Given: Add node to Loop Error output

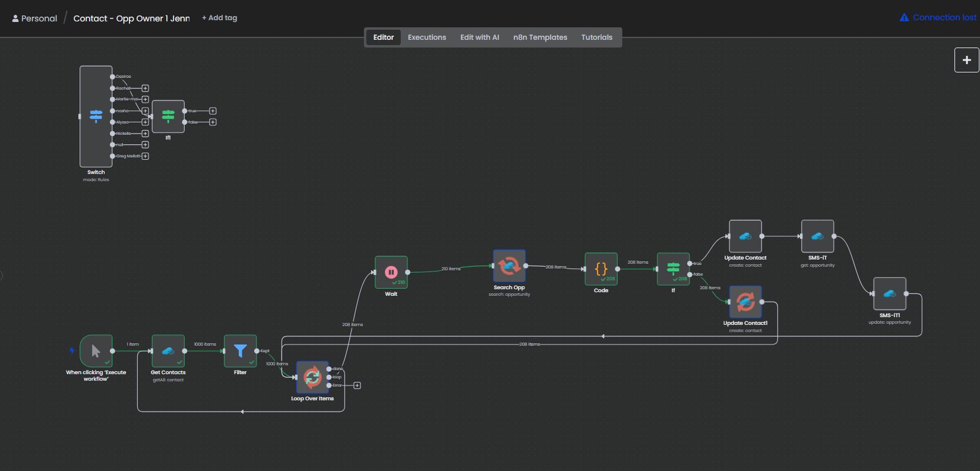Looking at the screenshot, I should click(x=357, y=385).
